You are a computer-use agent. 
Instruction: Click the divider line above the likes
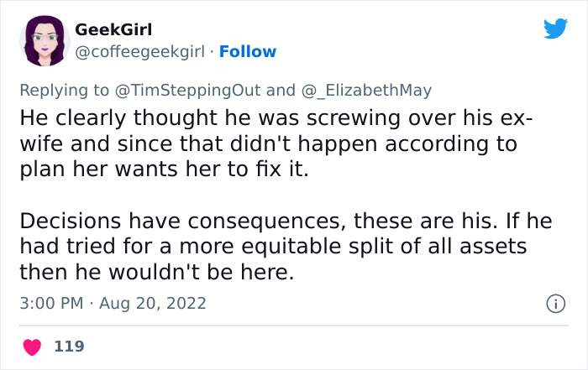(x=294, y=325)
